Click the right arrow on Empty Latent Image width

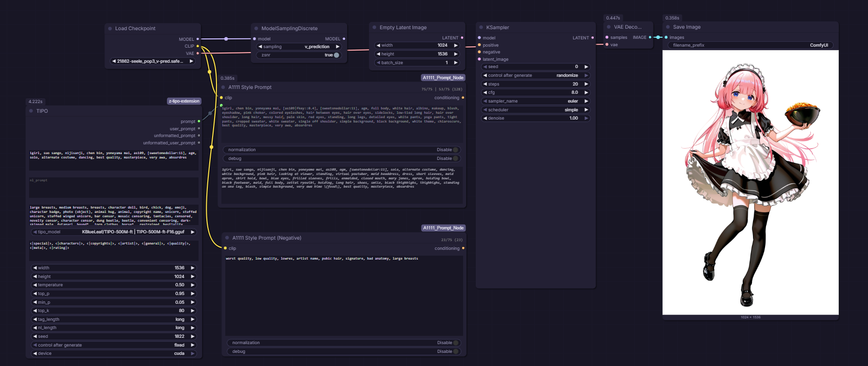click(x=456, y=45)
